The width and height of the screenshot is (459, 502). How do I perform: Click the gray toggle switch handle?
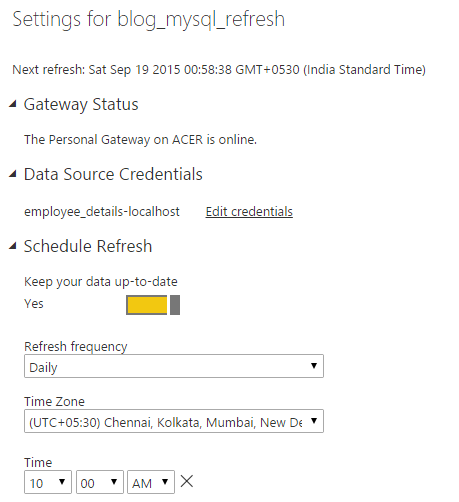(175, 305)
